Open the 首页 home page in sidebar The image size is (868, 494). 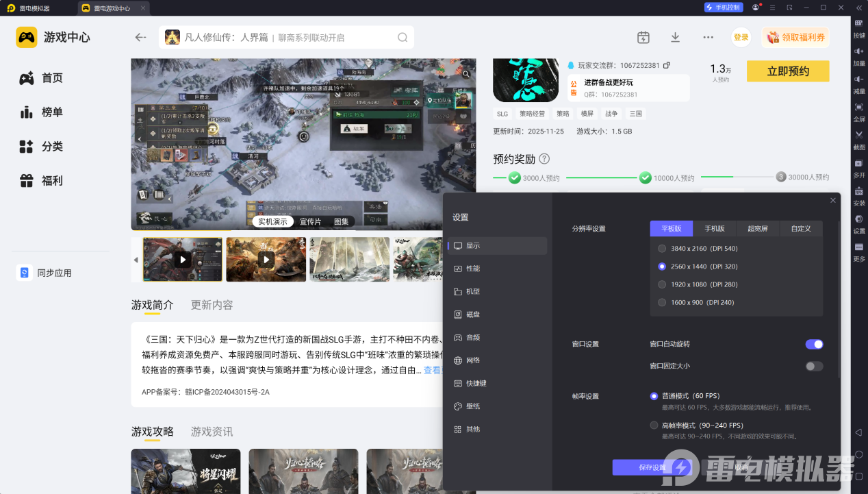point(41,78)
